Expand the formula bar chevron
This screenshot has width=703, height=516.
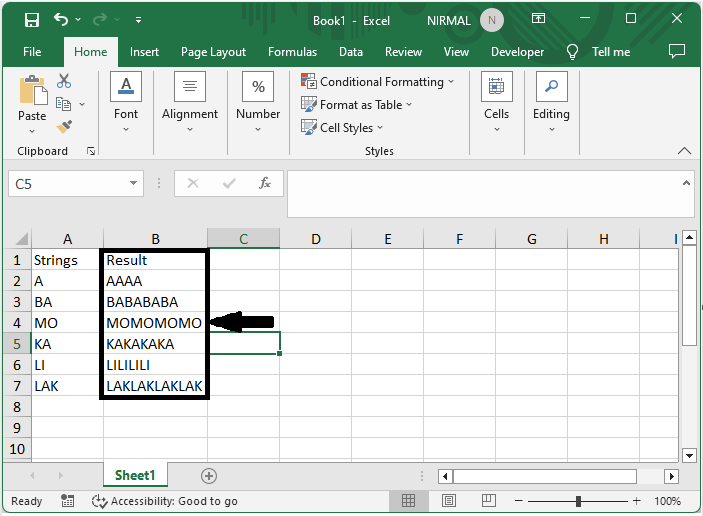(686, 183)
